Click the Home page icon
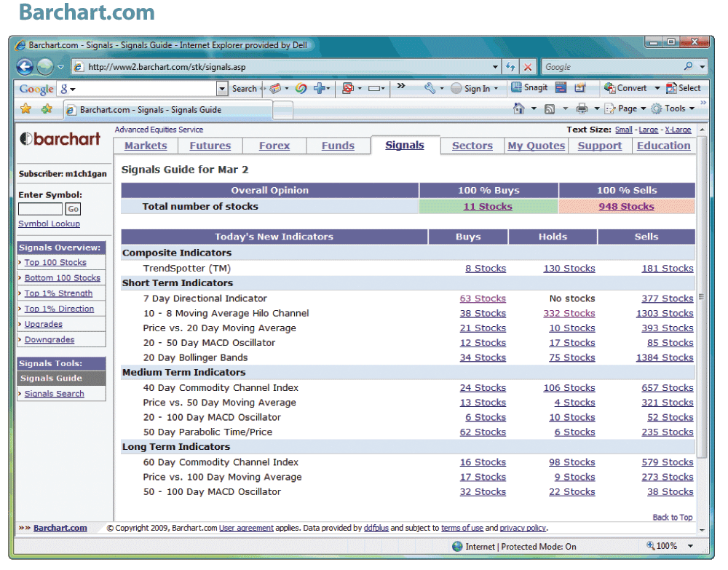The image size is (728, 570). 519,108
